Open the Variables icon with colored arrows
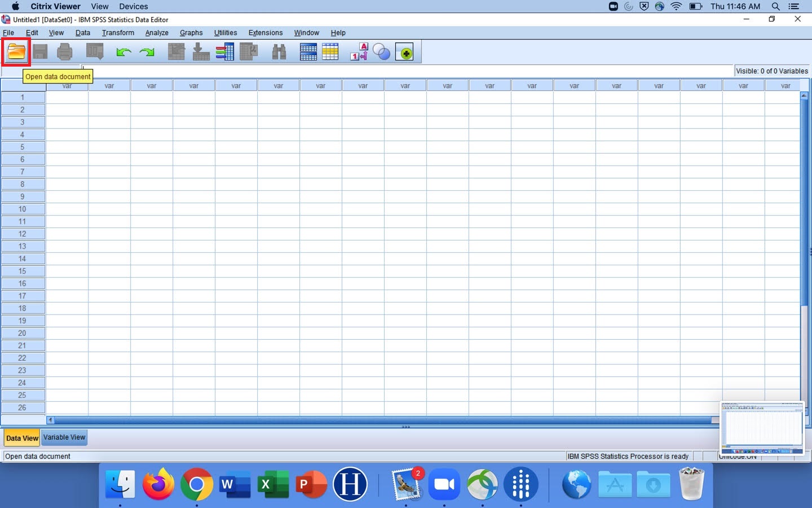Image resolution: width=812 pixels, height=508 pixels. point(225,52)
